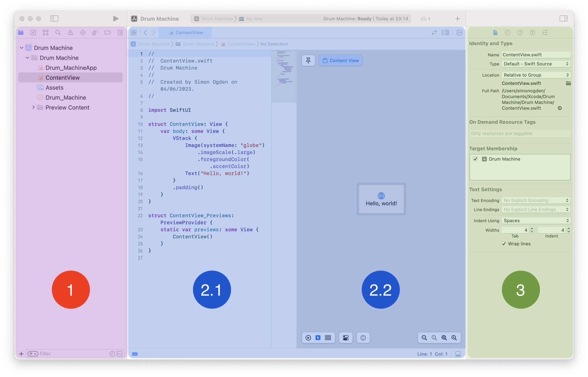This screenshot has height=377, width=588.
Task: Click the related items grid icon in the editor
Action: 133,33
